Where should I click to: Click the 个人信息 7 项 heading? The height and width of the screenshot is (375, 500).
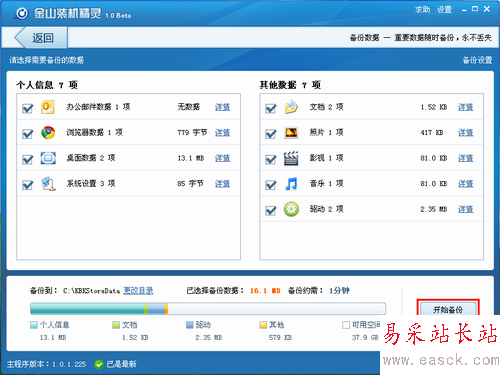tap(47, 85)
